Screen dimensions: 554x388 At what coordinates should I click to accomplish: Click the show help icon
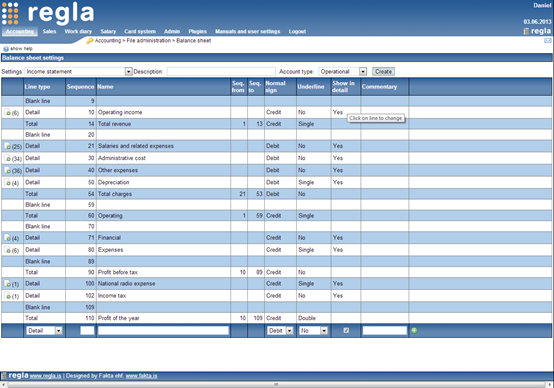6,49
